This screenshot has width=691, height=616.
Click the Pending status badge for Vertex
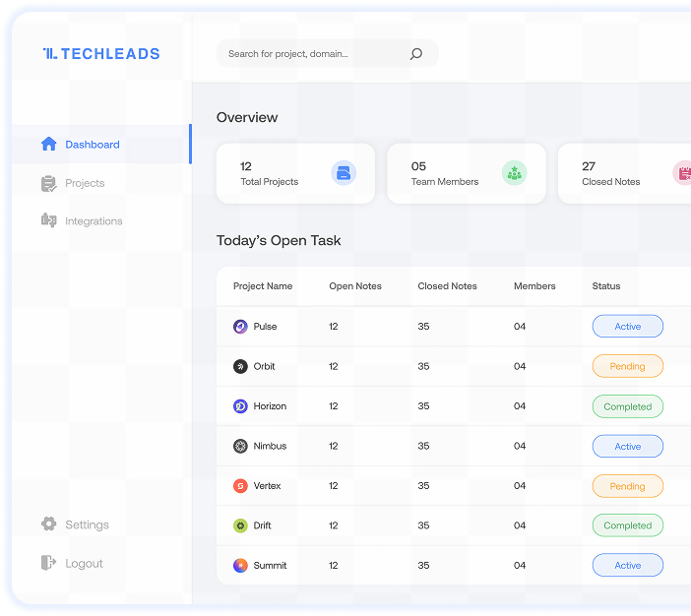(x=628, y=486)
